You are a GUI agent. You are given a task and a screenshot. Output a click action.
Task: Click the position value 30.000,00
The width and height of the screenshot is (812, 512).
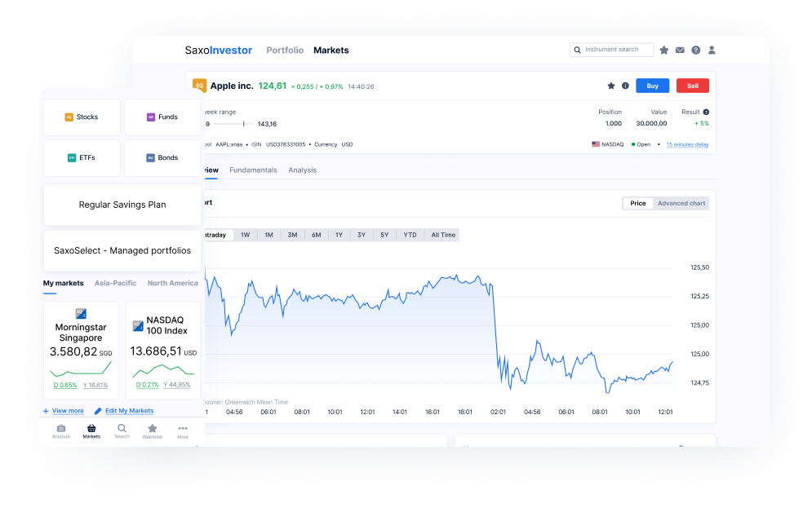(651, 124)
